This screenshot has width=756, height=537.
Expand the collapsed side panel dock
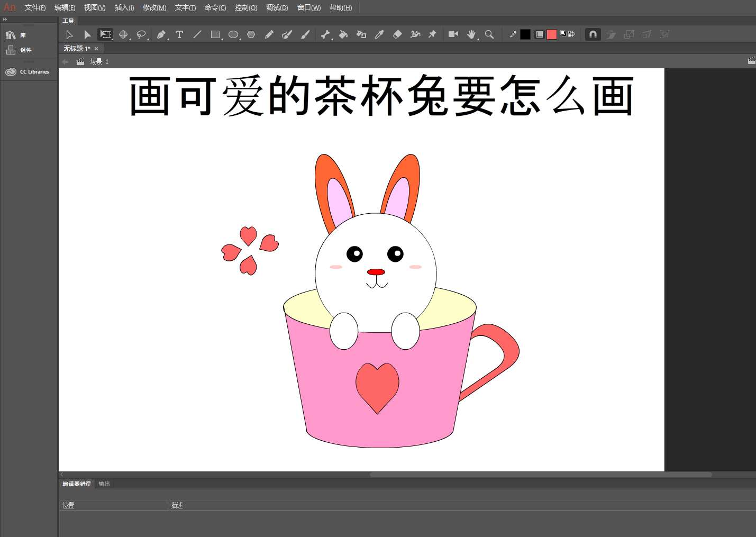[x=5, y=20]
